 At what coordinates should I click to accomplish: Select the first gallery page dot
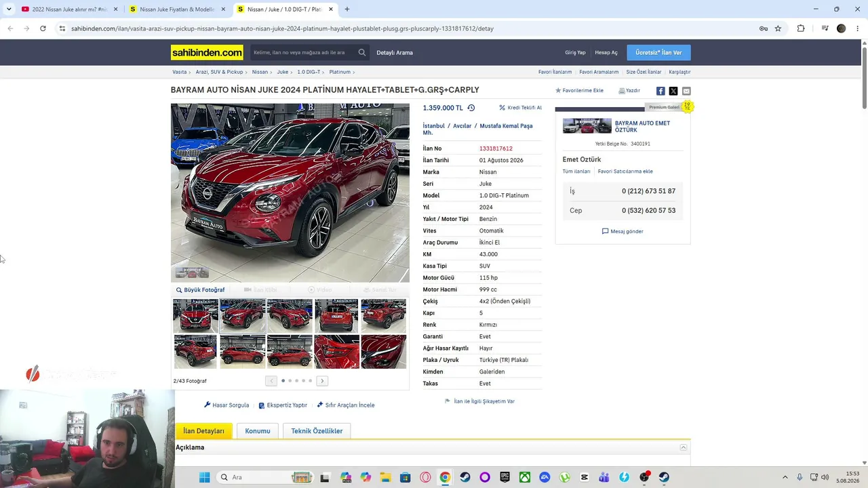pos(283,381)
